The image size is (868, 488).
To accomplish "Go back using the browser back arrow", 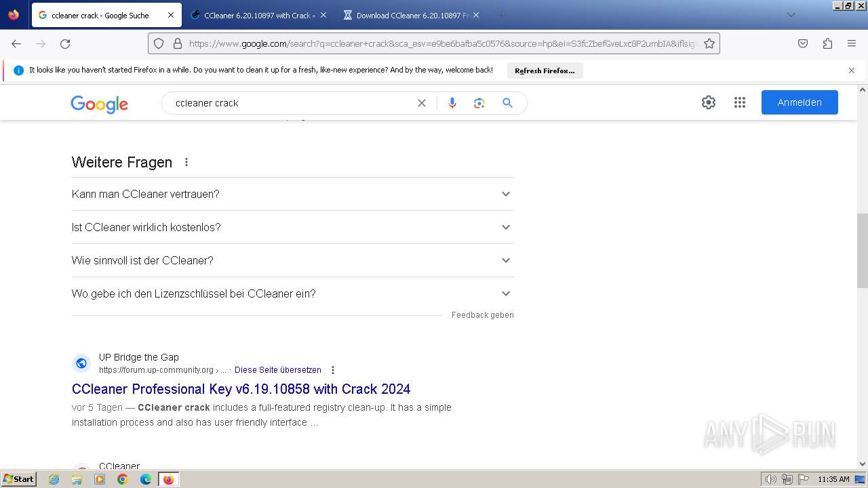I will 16,43.
